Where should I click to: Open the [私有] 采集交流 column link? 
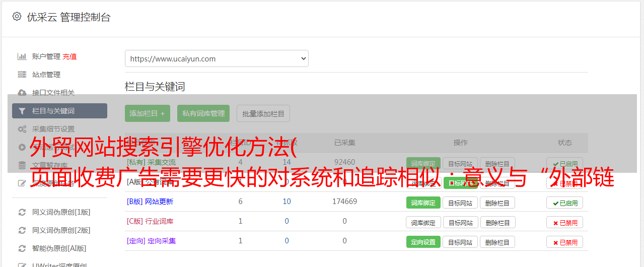152,162
